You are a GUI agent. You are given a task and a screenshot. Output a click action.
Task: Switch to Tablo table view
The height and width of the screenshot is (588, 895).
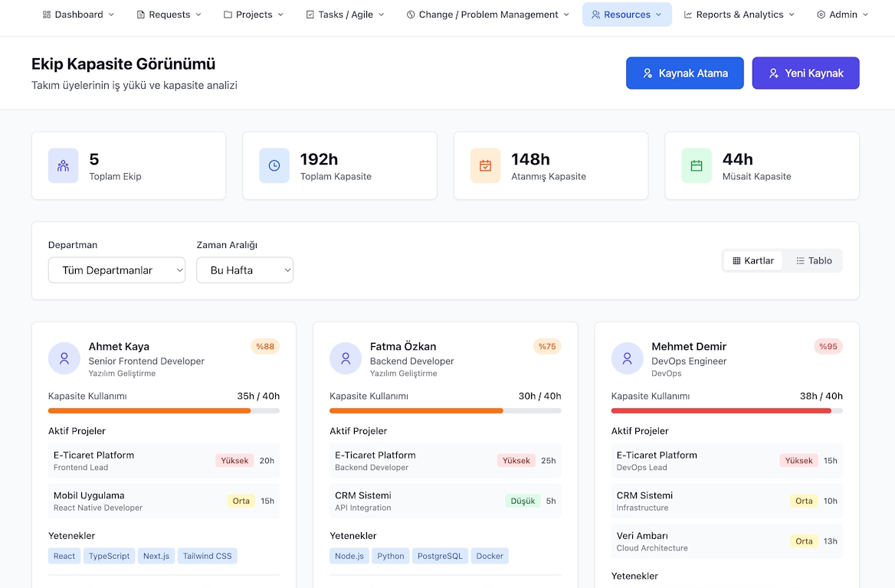point(814,261)
